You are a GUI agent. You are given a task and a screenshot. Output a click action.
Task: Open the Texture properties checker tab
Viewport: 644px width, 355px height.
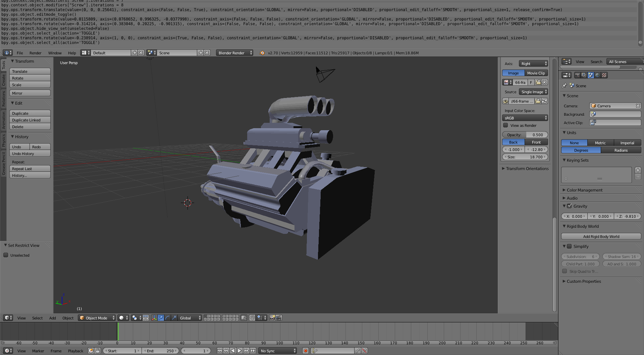coord(604,75)
